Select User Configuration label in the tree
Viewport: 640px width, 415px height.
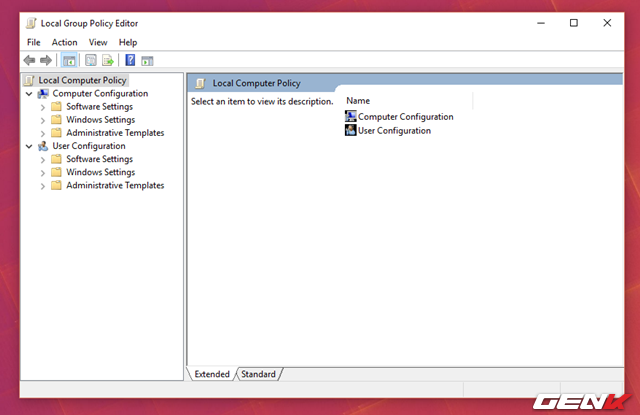click(89, 146)
